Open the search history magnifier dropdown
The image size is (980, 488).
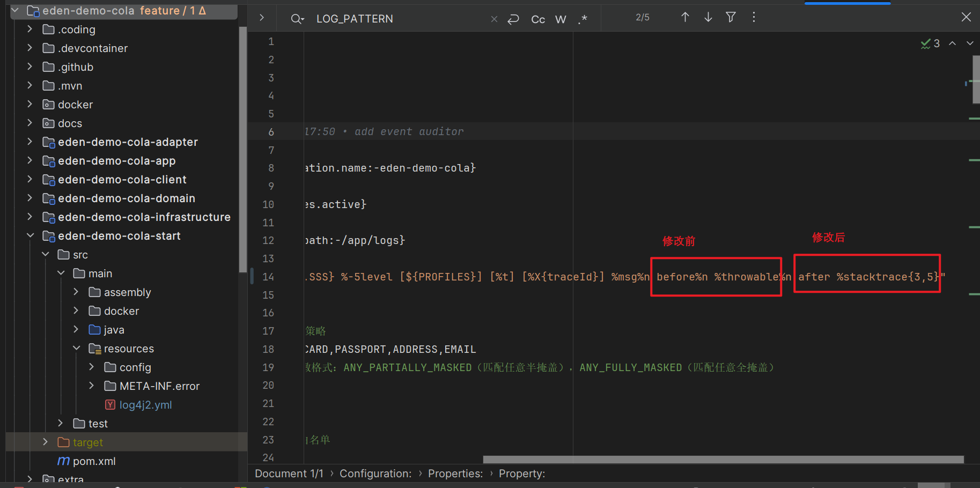tap(297, 19)
